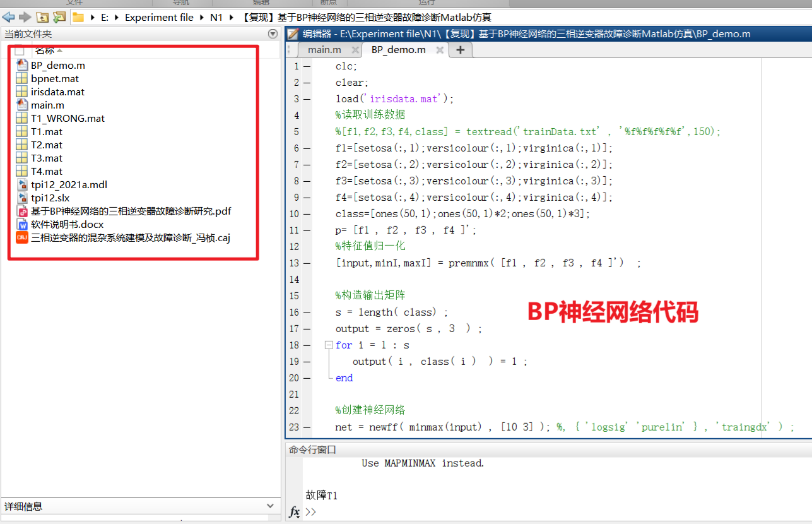
Task: Add a new editor tab with plus button
Action: (x=461, y=50)
